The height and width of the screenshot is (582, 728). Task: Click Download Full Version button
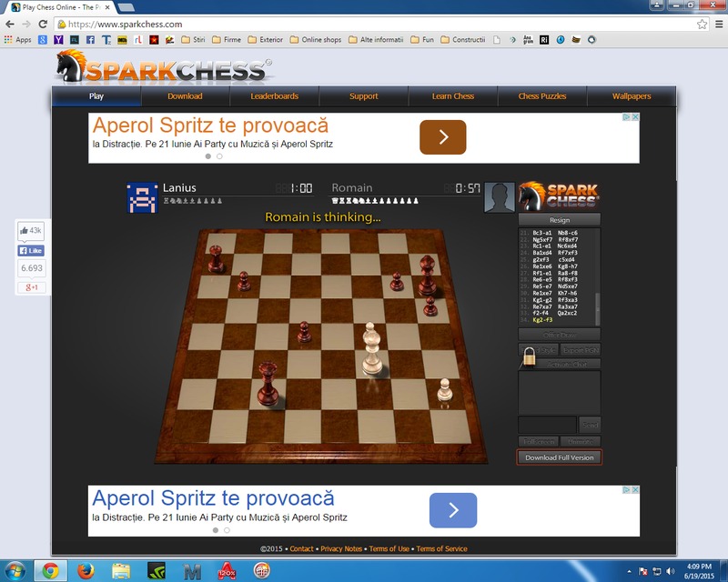tap(560, 457)
